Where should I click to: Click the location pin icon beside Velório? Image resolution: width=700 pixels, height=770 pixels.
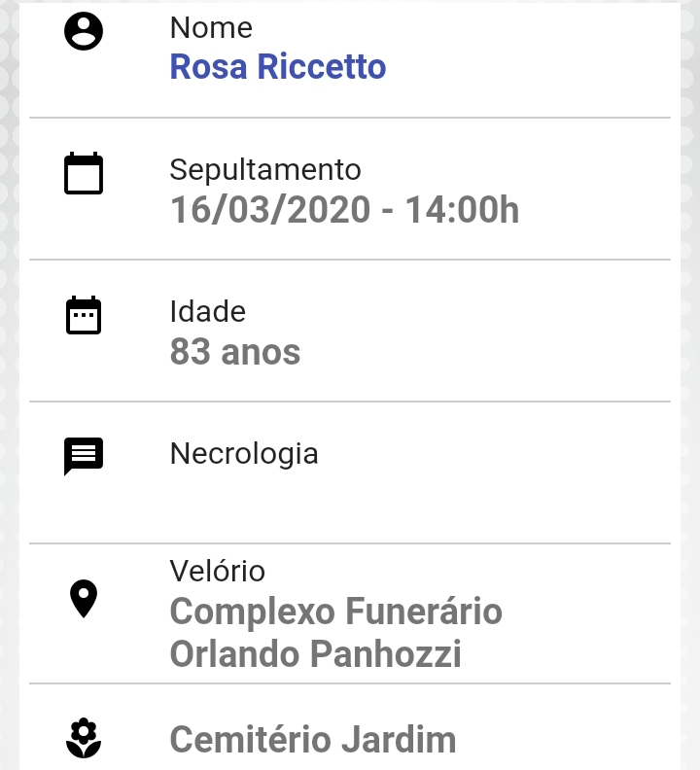(x=84, y=599)
